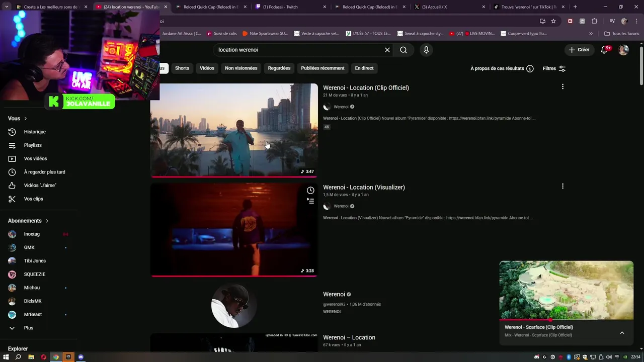Show hidden bookmarks with the » overflow
Screen dimensions: 644x362
point(591,34)
